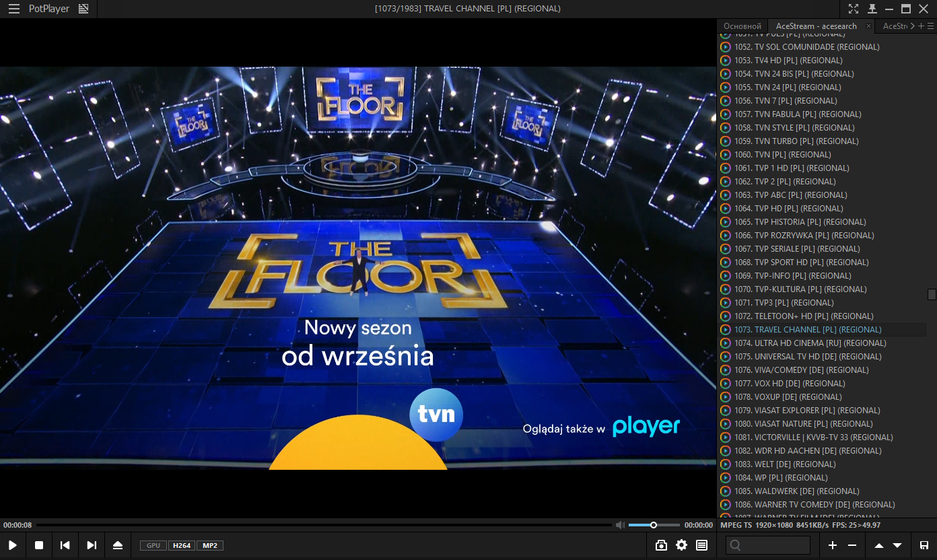Click the playback seek bar
Viewport: 937px width, 560px height.
(324, 525)
